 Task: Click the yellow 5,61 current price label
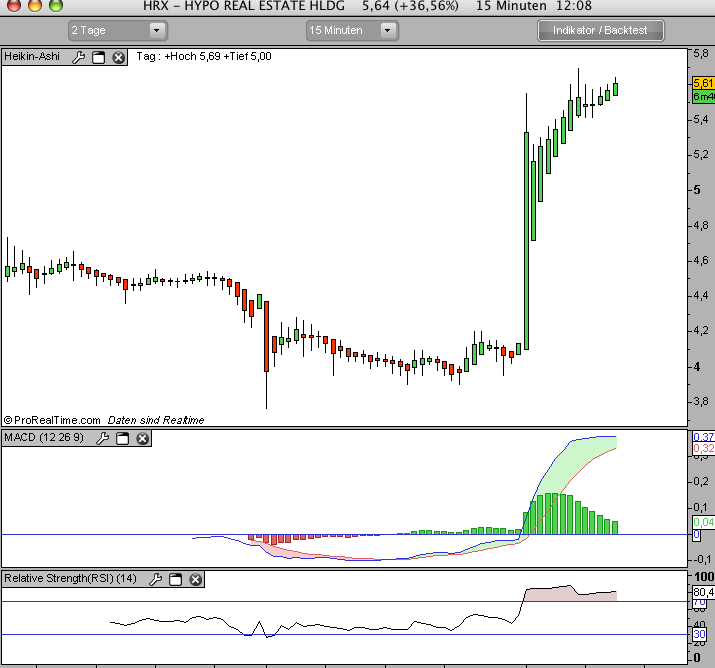(704, 84)
